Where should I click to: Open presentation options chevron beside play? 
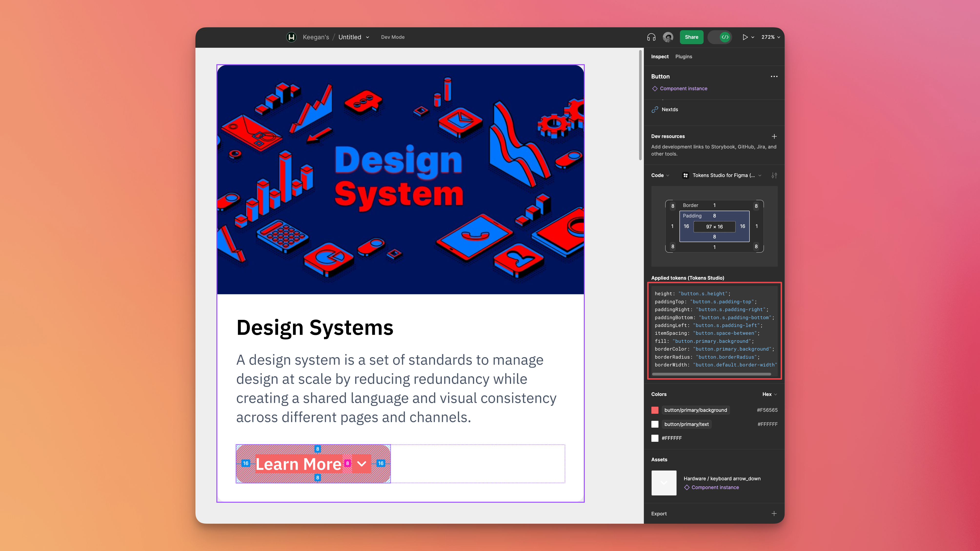click(x=752, y=37)
